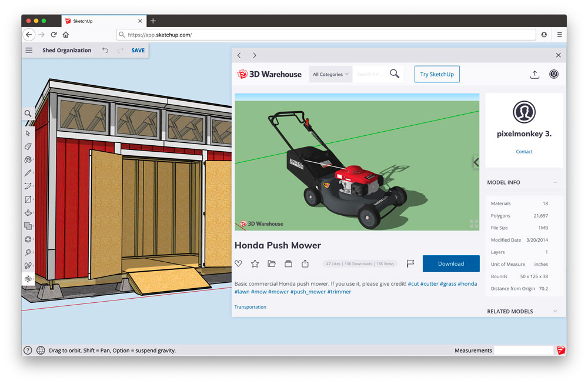Viewport: 588px width, 384px height.
Task: Share the Honda Push Mower model
Action: tap(305, 263)
